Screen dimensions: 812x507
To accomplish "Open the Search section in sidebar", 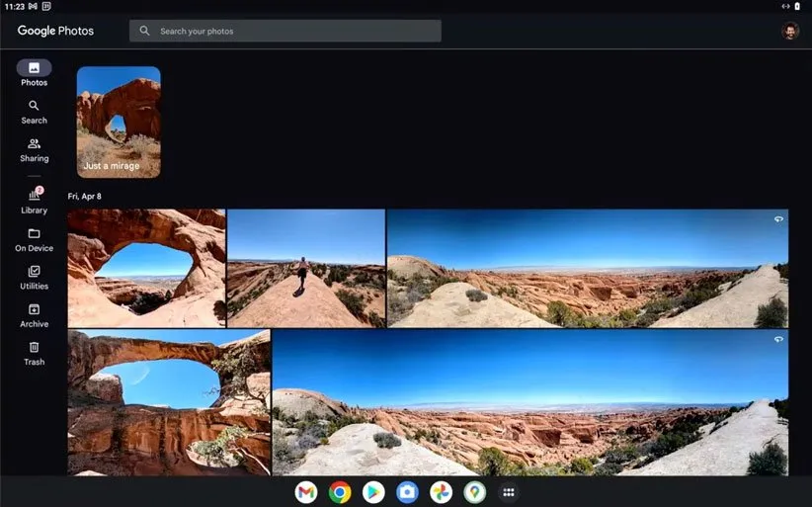I will (x=34, y=112).
